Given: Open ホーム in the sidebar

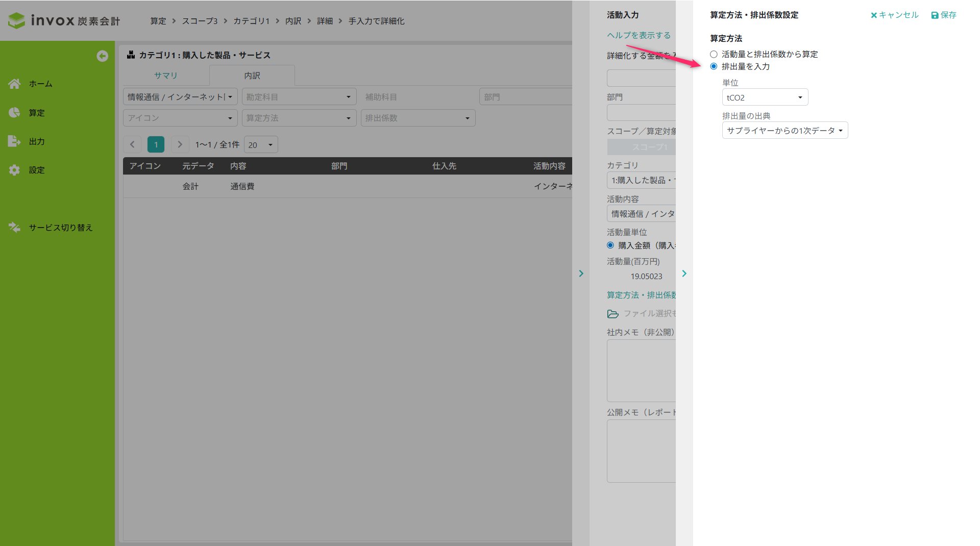Looking at the screenshot, I should 41,84.
